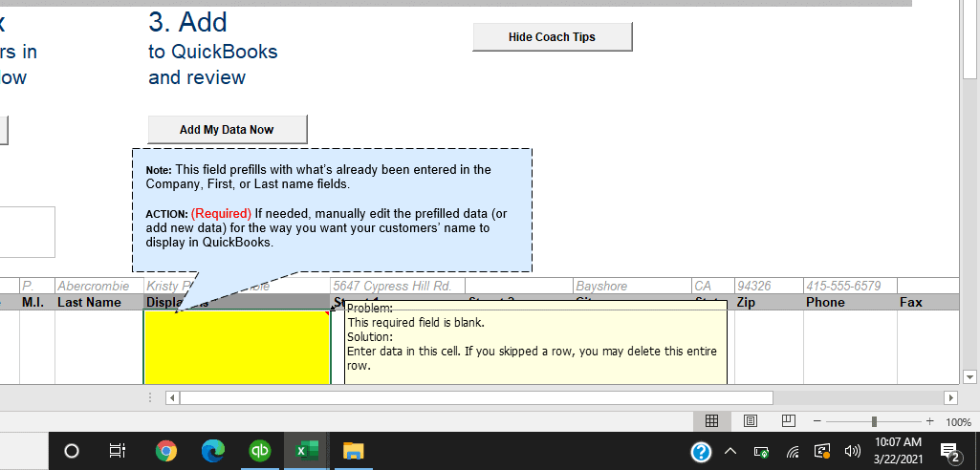Click the battery status tray icon
The image size is (980, 470).
761,451
